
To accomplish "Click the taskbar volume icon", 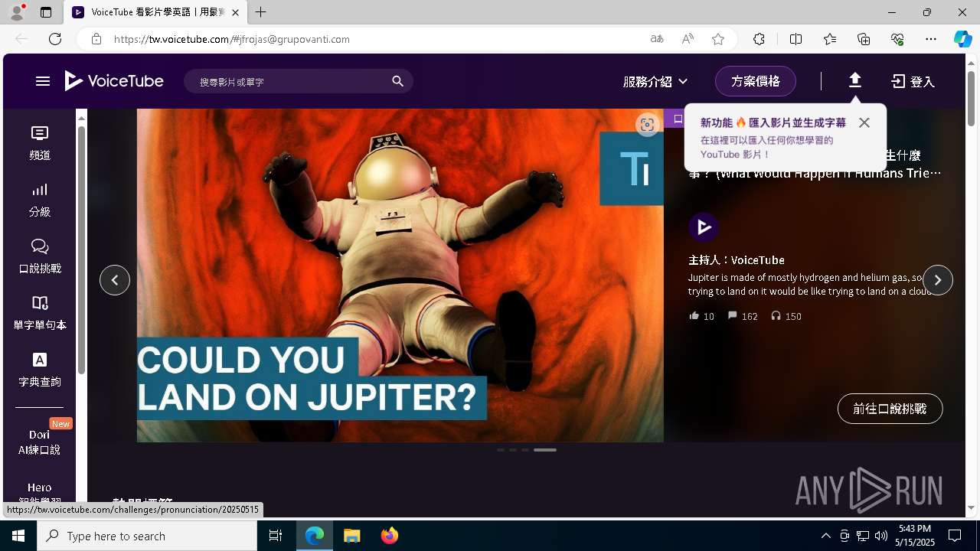I will (881, 536).
